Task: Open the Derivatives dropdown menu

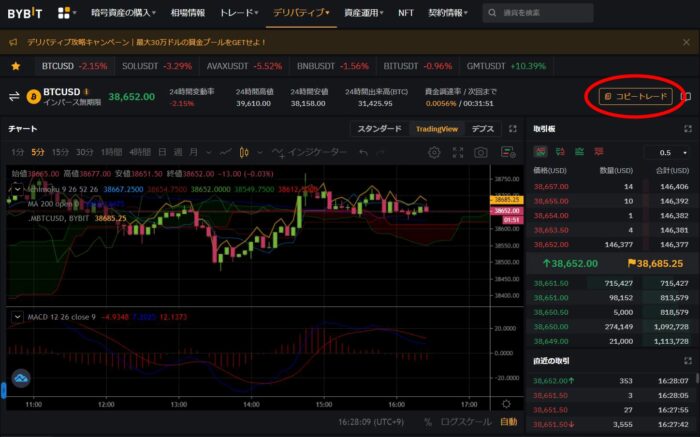Action: click(301, 13)
